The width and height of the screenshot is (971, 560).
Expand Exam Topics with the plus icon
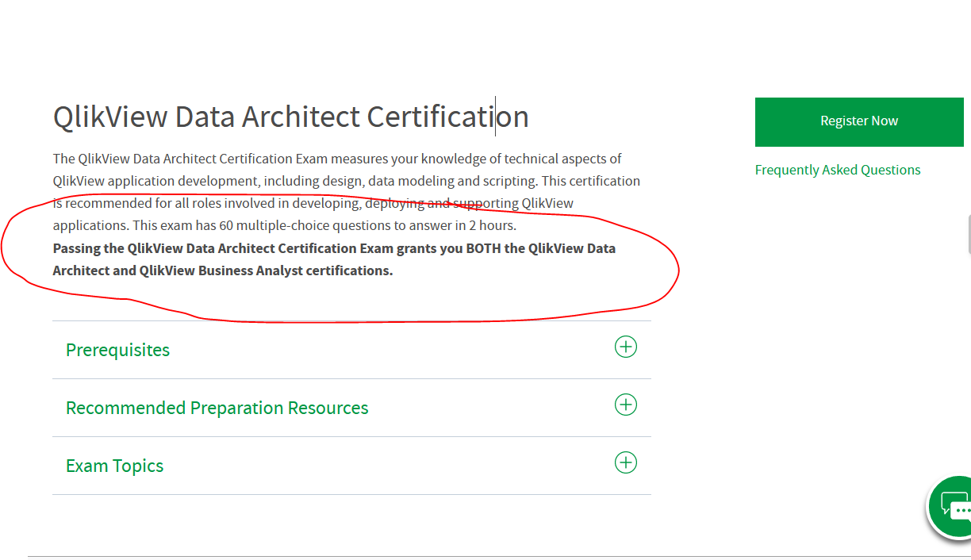point(625,462)
